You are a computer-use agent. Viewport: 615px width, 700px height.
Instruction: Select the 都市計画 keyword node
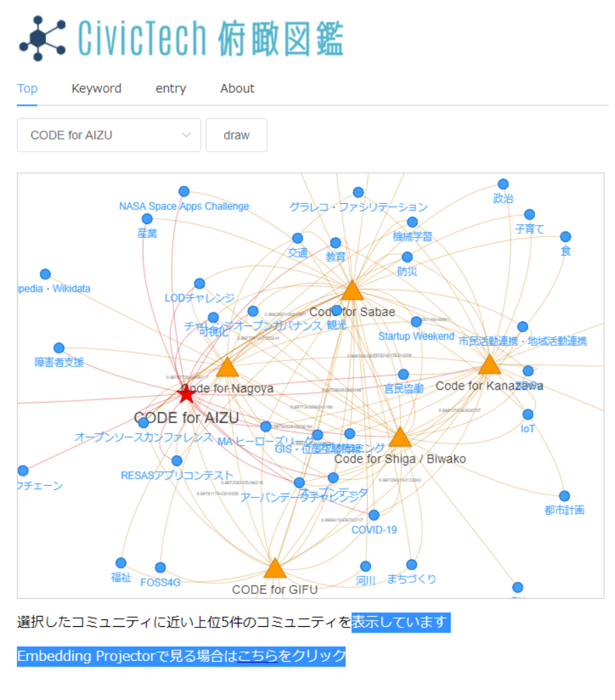564,496
